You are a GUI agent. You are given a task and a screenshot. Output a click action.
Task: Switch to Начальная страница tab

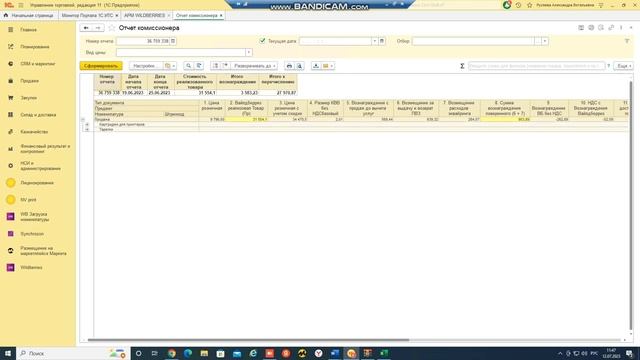[x=29, y=16]
